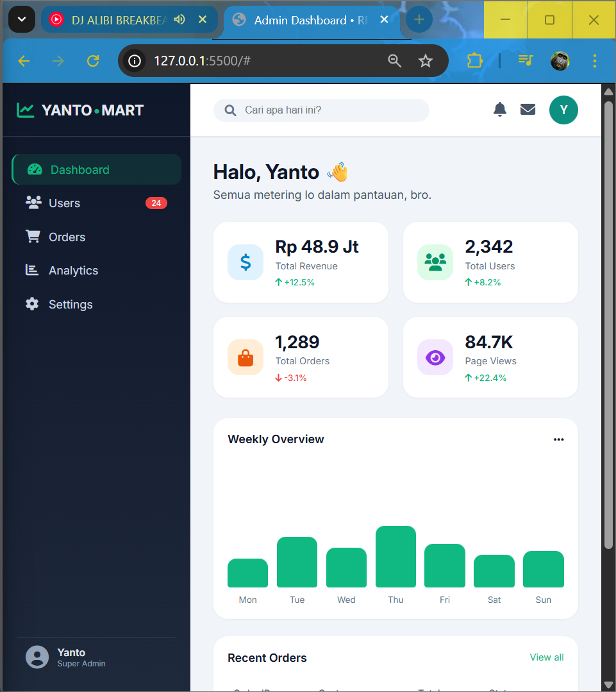This screenshot has height=692, width=616.
Task: Click the Tue bar in Weekly Overview
Action: coord(297,562)
